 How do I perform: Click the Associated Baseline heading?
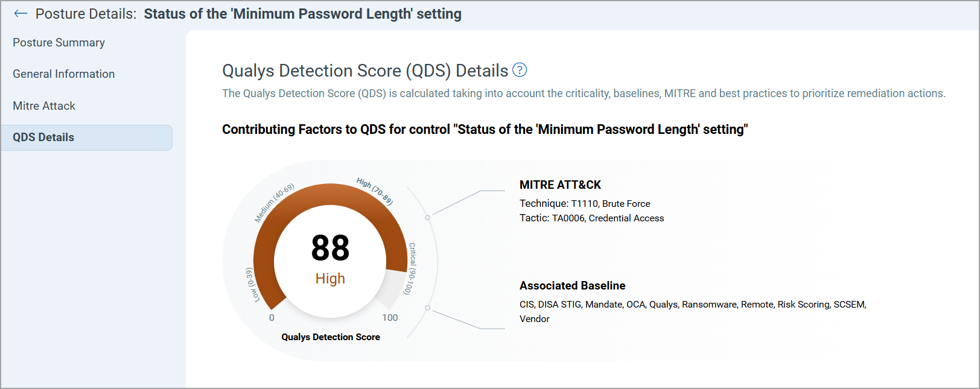(572, 286)
